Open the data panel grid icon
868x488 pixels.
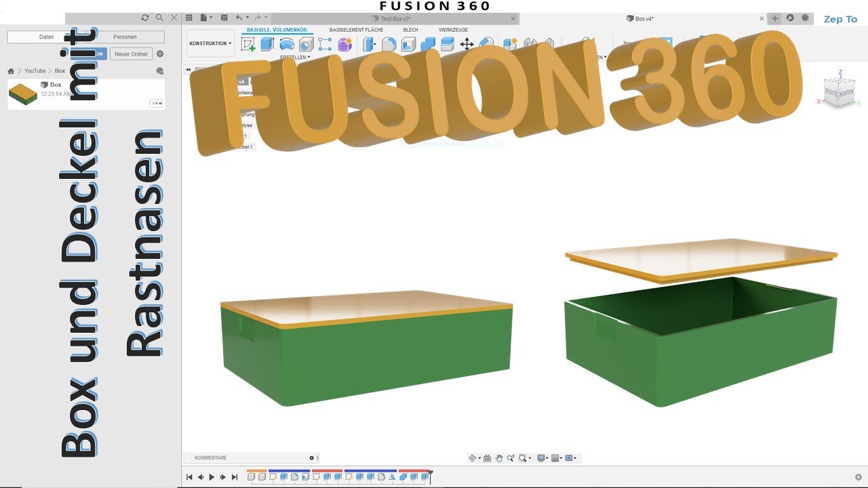click(x=189, y=18)
